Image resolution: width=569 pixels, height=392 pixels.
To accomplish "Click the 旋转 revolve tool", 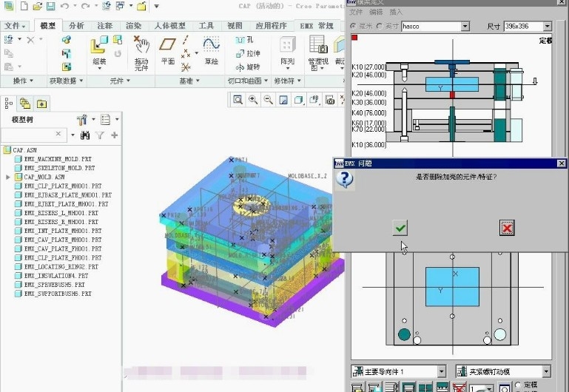I will tap(248, 67).
